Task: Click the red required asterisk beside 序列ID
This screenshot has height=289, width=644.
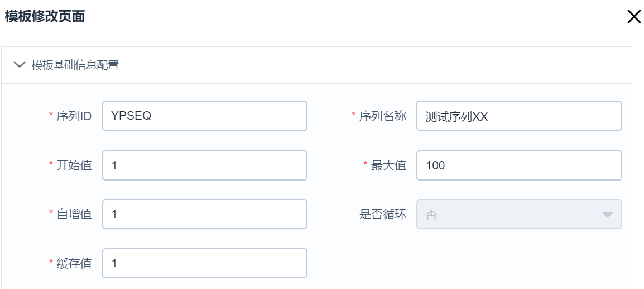Action: coord(51,116)
